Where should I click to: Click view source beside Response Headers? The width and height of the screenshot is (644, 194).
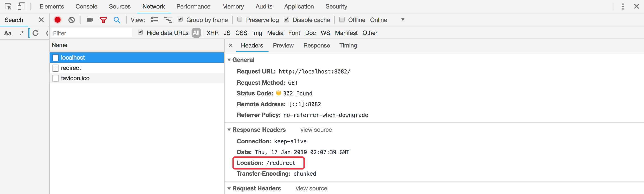tap(316, 130)
